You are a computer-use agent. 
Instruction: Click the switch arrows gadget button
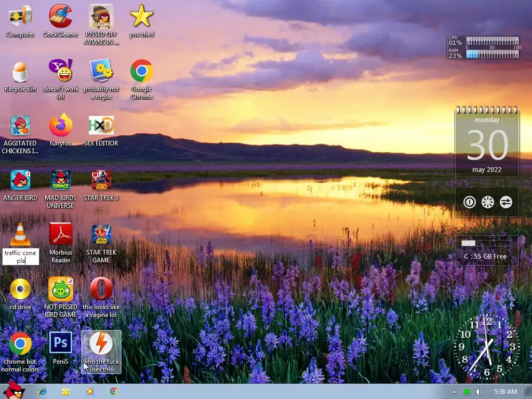[x=506, y=202]
